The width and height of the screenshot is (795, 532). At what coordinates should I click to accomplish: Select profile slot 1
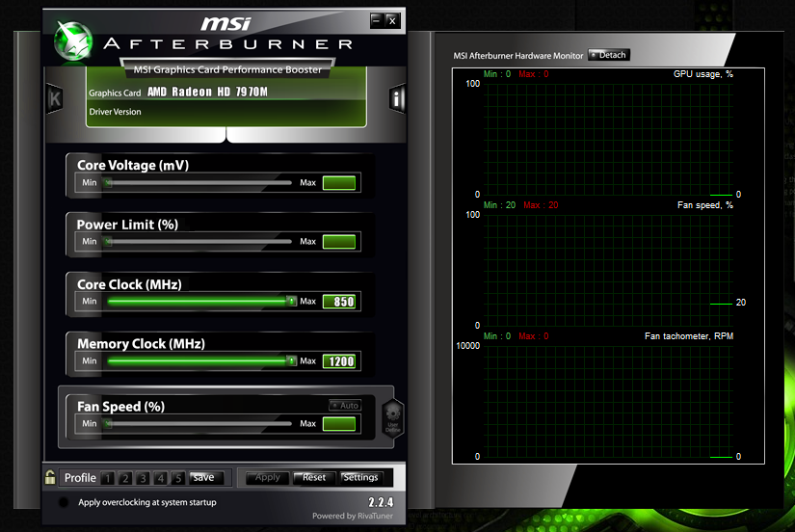pos(108,478)
